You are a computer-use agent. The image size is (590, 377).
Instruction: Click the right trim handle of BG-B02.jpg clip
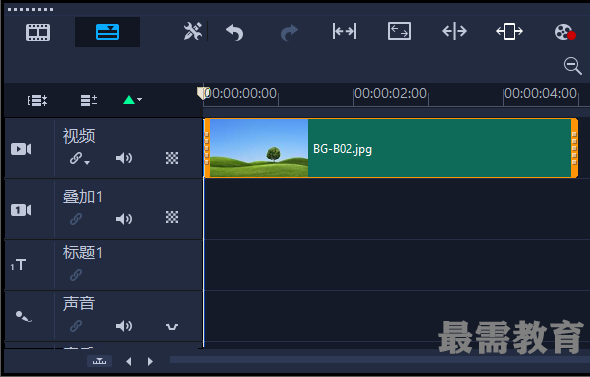(x=574, y=148)
